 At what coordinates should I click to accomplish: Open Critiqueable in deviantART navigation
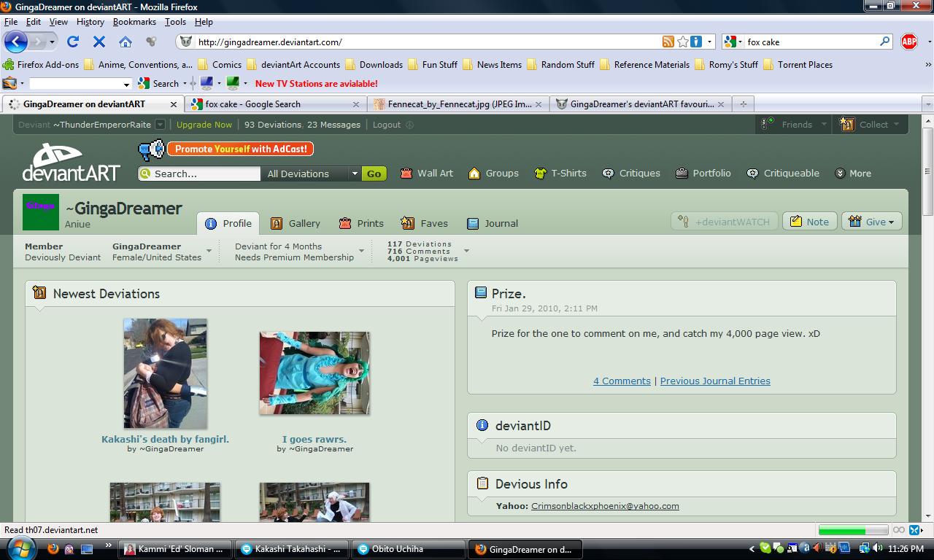pyautogui.click(x=783, y=173)
